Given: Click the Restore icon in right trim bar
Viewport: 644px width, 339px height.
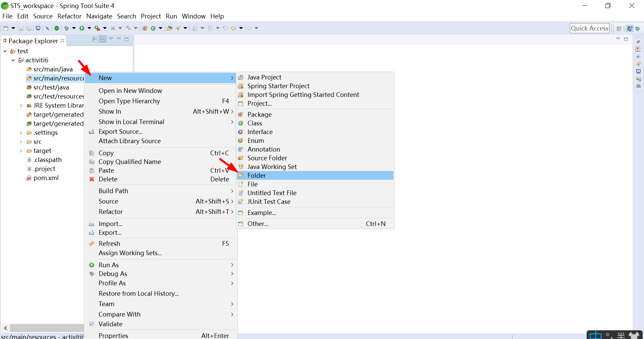Looking at the screenshot, I should point(638,42).
